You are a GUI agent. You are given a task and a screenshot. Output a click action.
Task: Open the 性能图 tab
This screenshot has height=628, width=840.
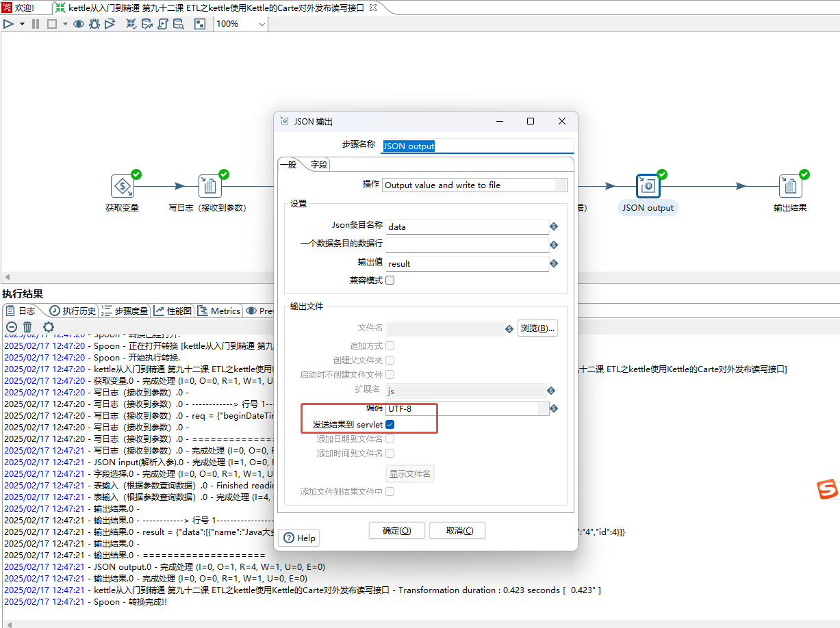pos(173,311)
